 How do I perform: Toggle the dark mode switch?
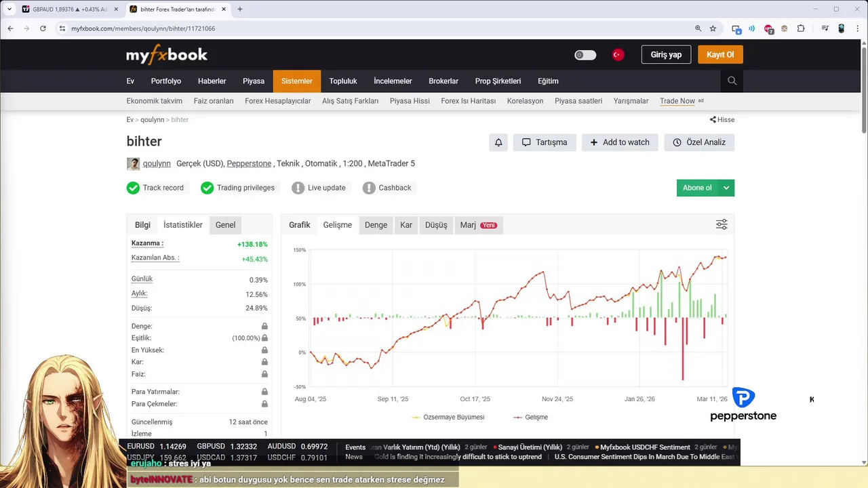click(585, 55)
